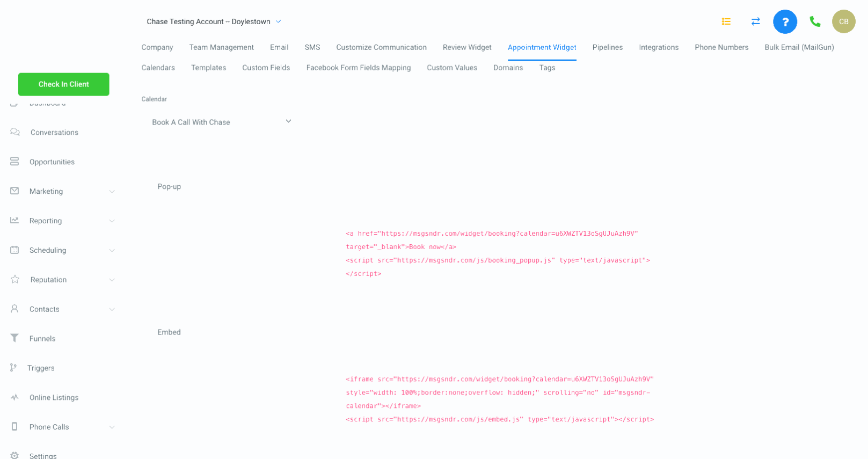Click the Triggers branch icon

(x=13, y=368)
